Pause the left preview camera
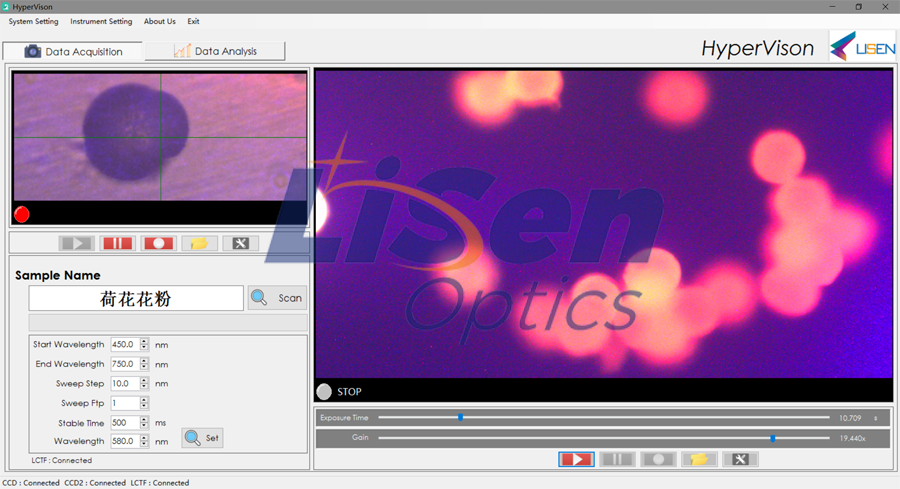The height and width of the screenshot is (489, 900). [117, 243]
